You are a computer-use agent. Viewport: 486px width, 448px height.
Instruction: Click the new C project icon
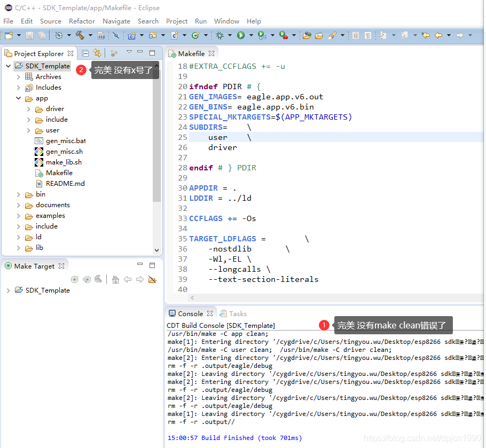pos(132,35)
